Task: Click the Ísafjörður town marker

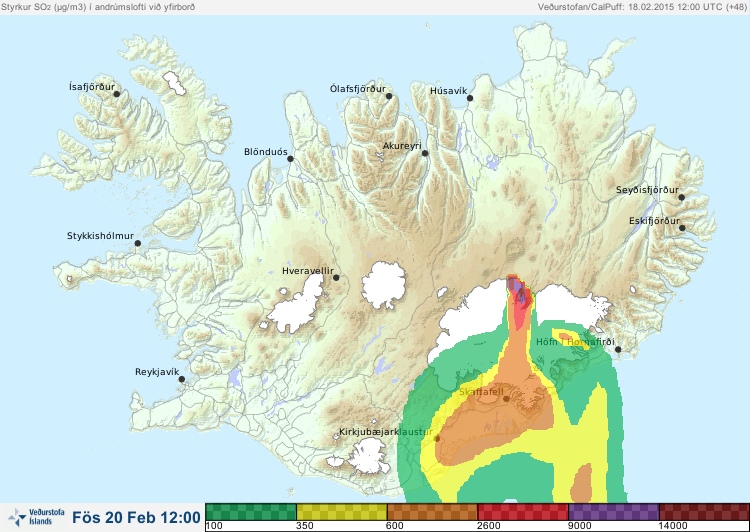Action: coord(116,94)
